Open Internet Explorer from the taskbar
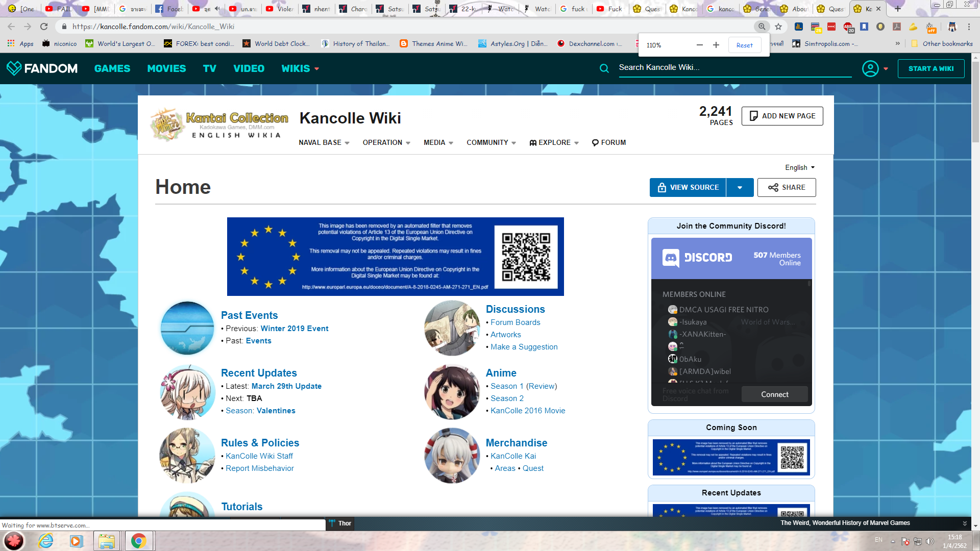This screenshot has width=980, height=551. (x=46, y=541)
